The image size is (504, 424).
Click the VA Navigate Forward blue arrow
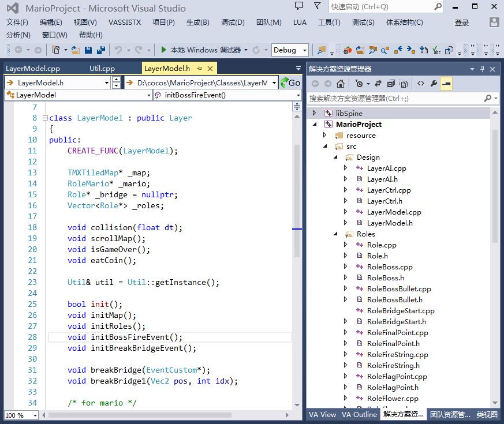411,50
